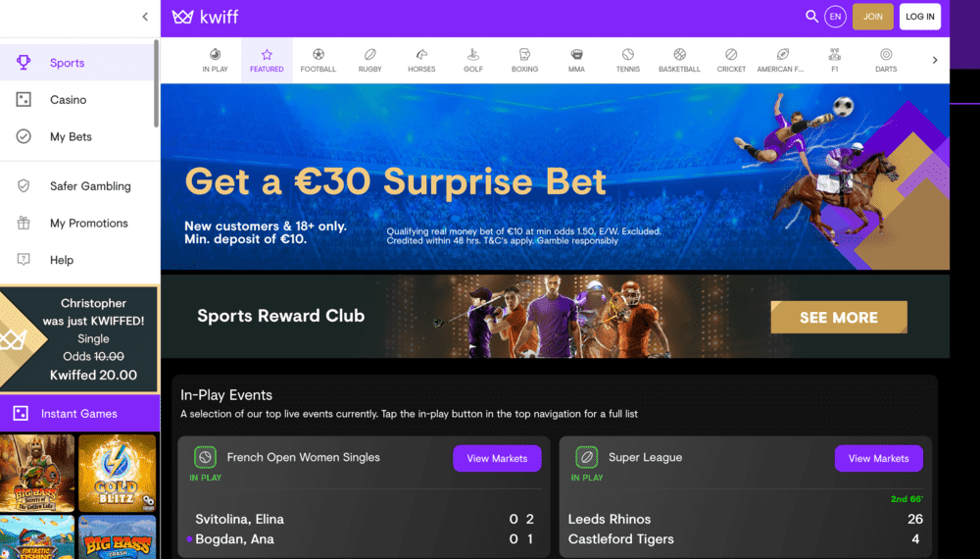The width and height of the screenshot is (980, 559).
Task: Collapse the left sidebar chevron
Action: coord(145,17)
